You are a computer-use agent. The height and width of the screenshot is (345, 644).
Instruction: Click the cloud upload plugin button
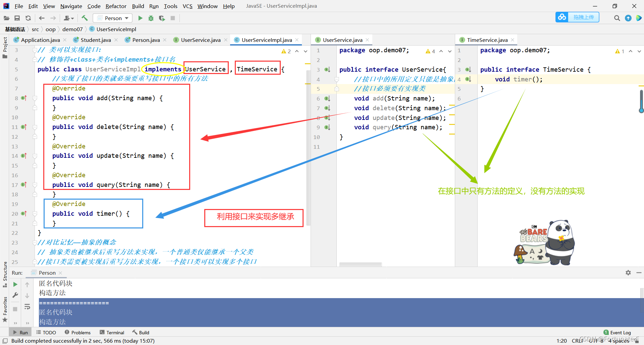point(577,17)
